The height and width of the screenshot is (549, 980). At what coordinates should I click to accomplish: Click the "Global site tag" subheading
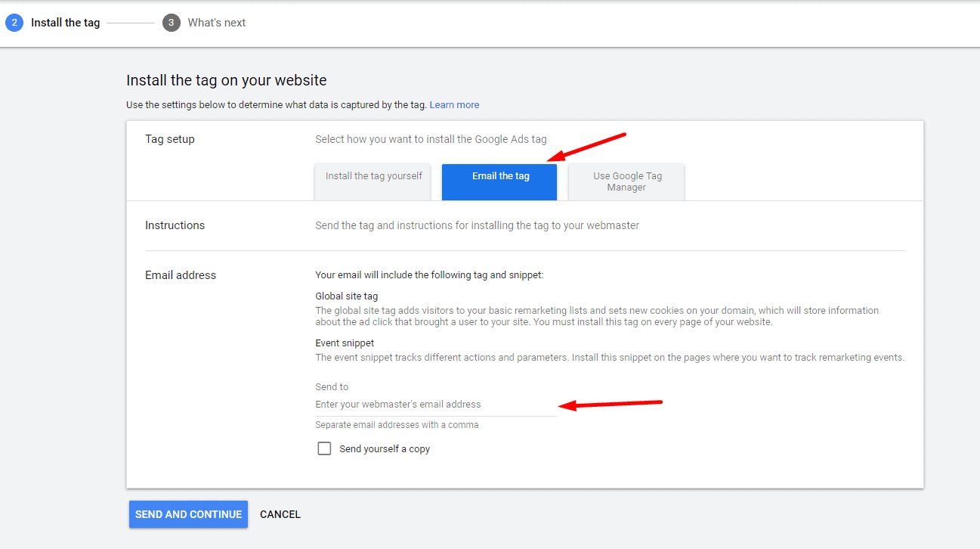pyautogui.click(x=347, y=296)
